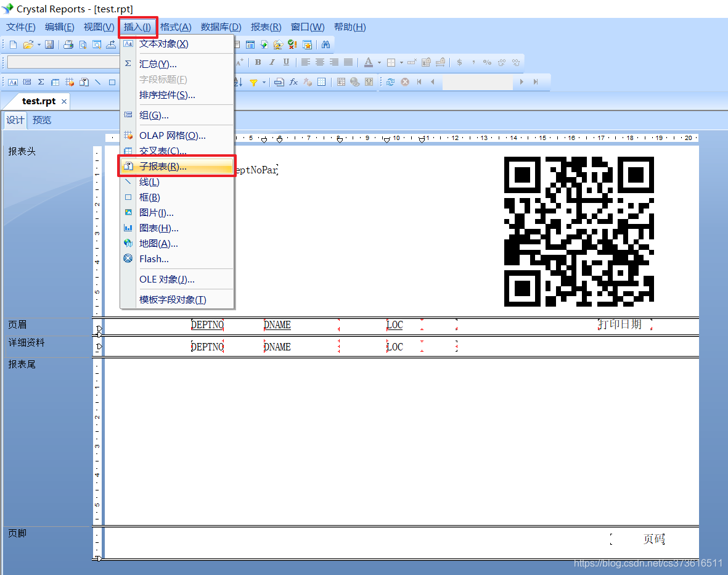728x575 pixels.
Task: Click the Print Preview icon
Action: pos(83,44)
